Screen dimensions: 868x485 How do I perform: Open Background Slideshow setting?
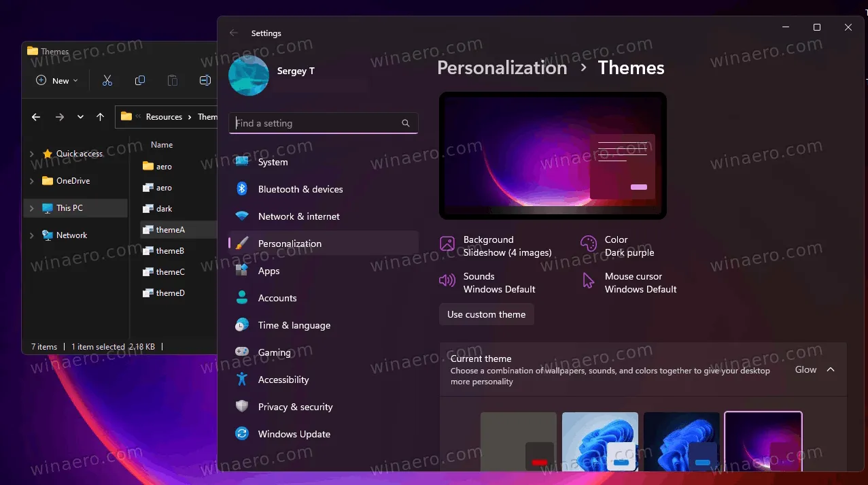click(496, 246)
